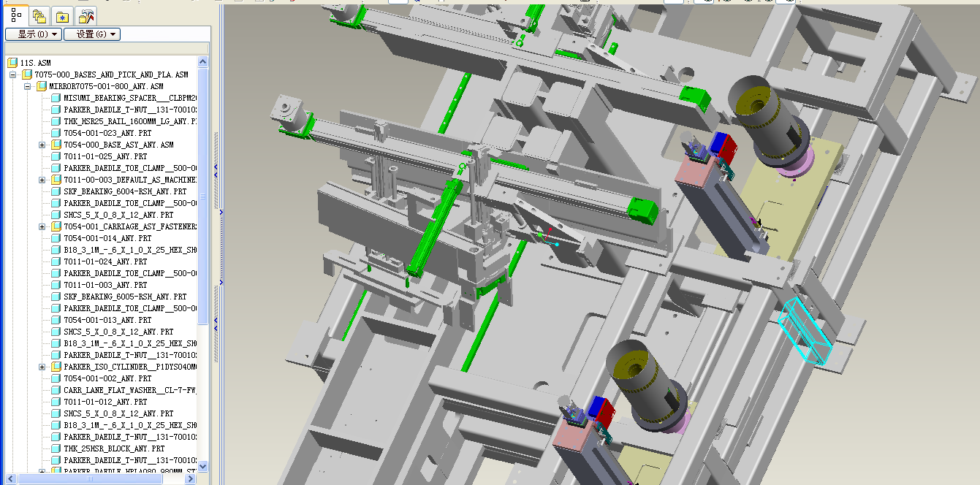
Task: Open the 显示(O) dropdown menu
Action: pyautogui.click(x=33, y=34)
